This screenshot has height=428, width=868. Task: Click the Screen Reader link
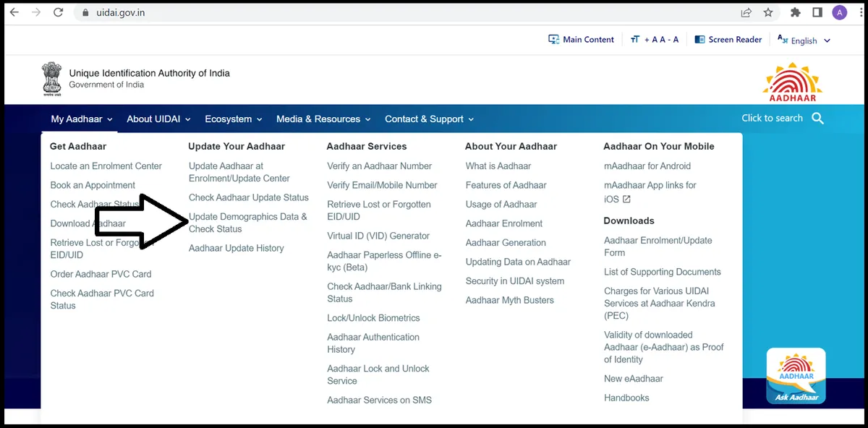728,40
